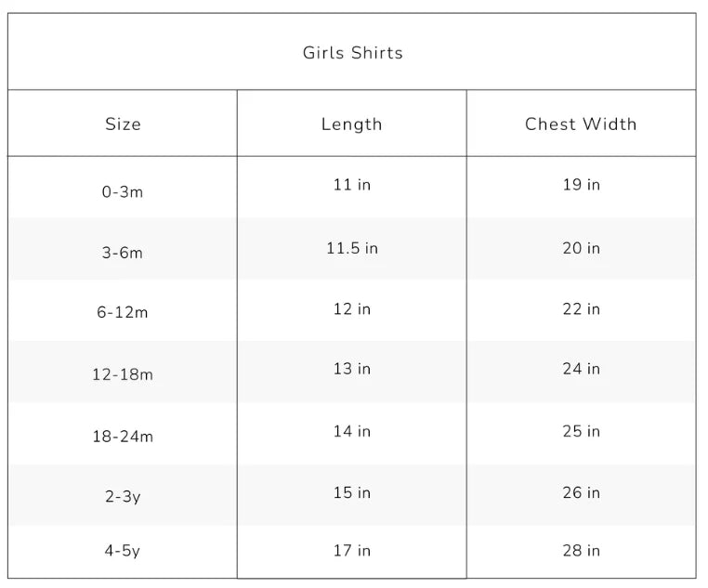Click the 25 in chest width value

tap(581, 431)
